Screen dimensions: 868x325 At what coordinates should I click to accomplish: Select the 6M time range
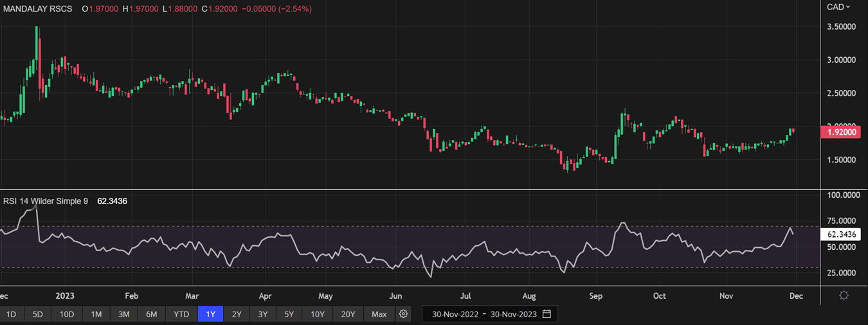(152, 314)
